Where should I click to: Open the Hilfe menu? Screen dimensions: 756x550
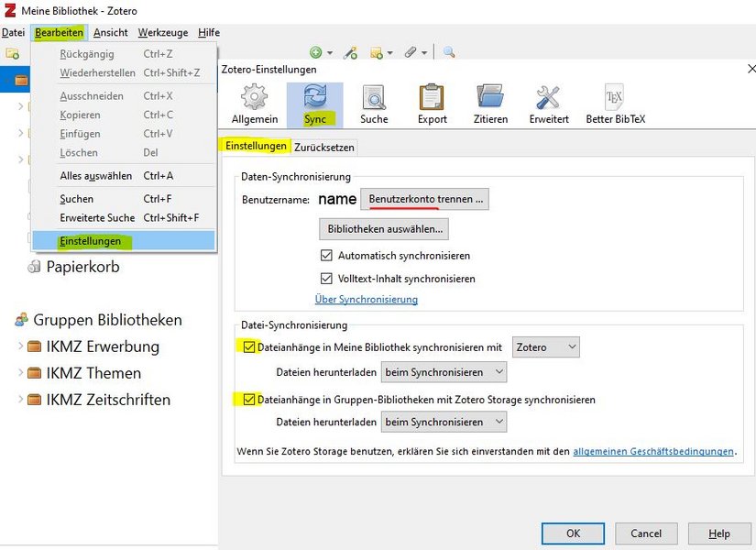pos(209,32)
